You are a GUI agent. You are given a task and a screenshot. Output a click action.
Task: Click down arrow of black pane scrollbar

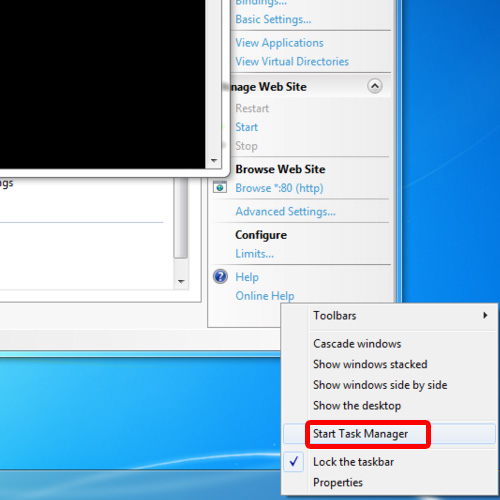pos(214,161)
